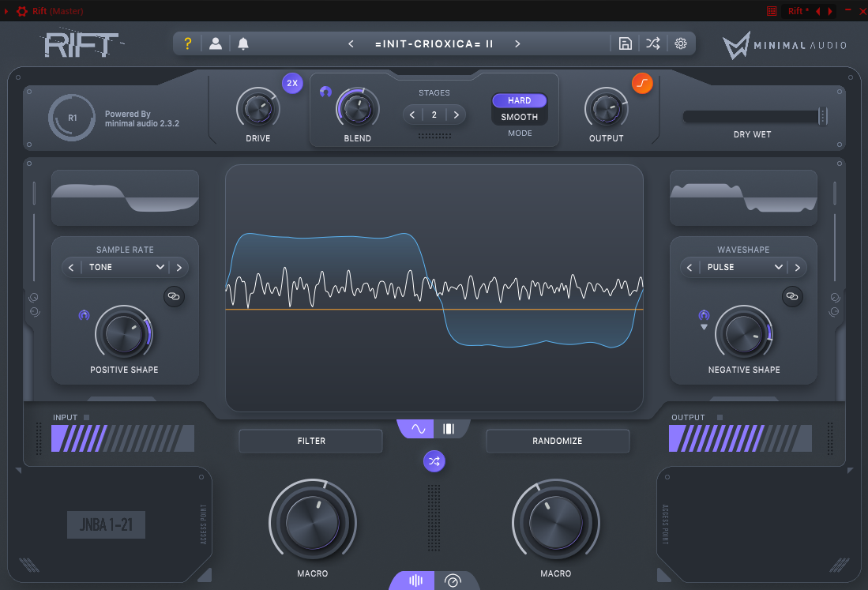868x590 pixels.
Task: Open the PULSE dropdown under Waveshape
Action: point(745,267)
